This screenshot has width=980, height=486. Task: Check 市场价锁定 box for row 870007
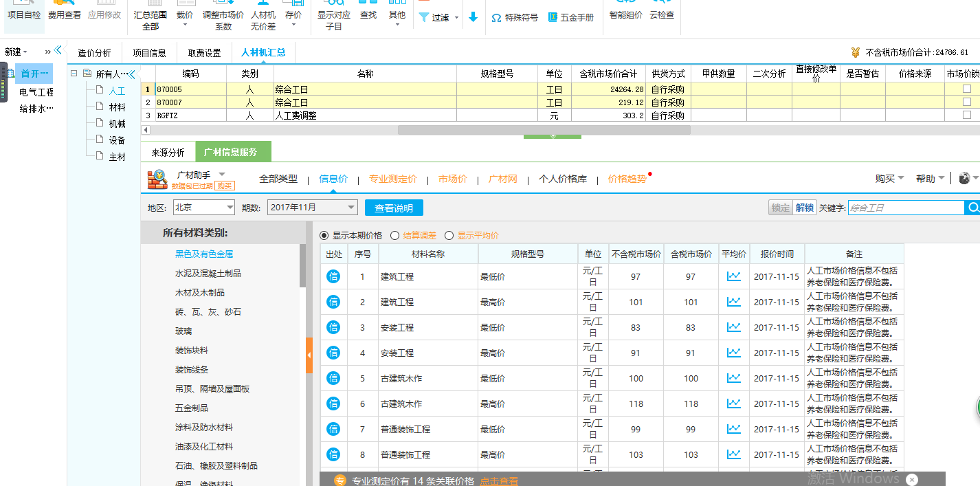point(967,102)
